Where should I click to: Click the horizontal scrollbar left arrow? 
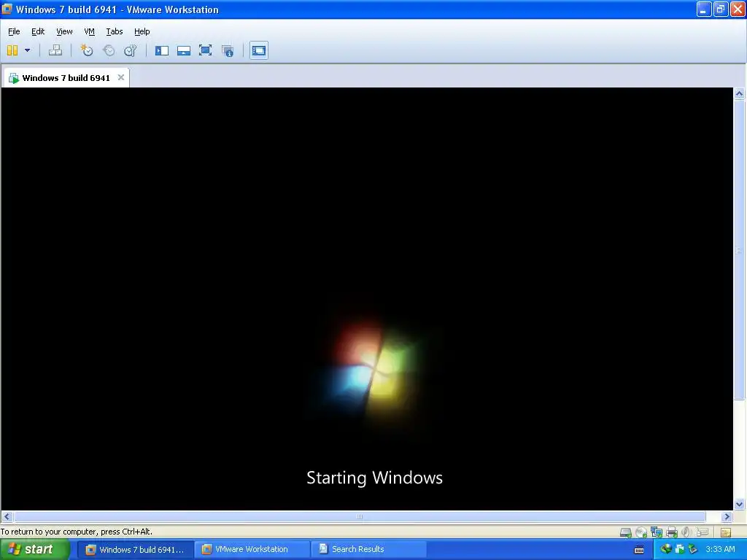(x=7, y=517)
